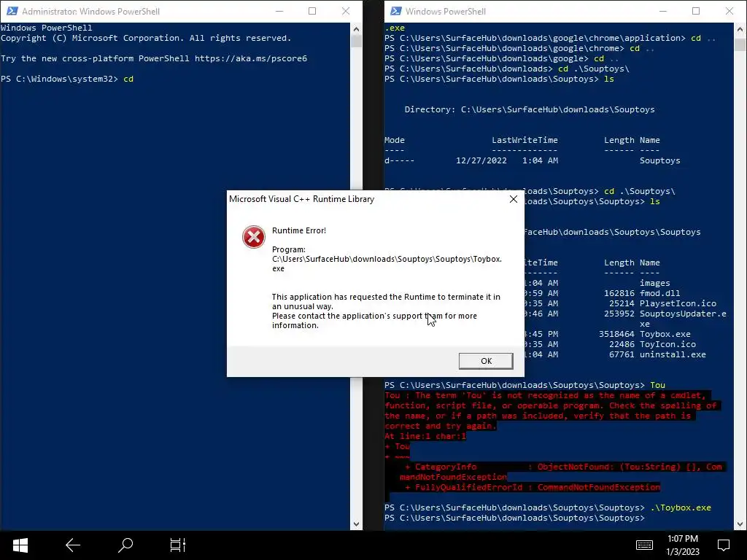Screen dimensions: 747x560
Task: Click scroll-up arrow in right PowerShell window
Action: [740, 28]
